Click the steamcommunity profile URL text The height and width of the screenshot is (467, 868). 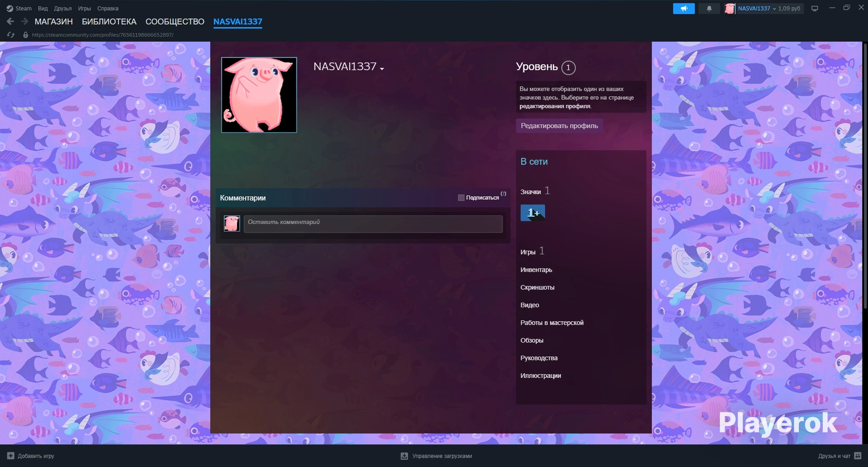point(103,35)
